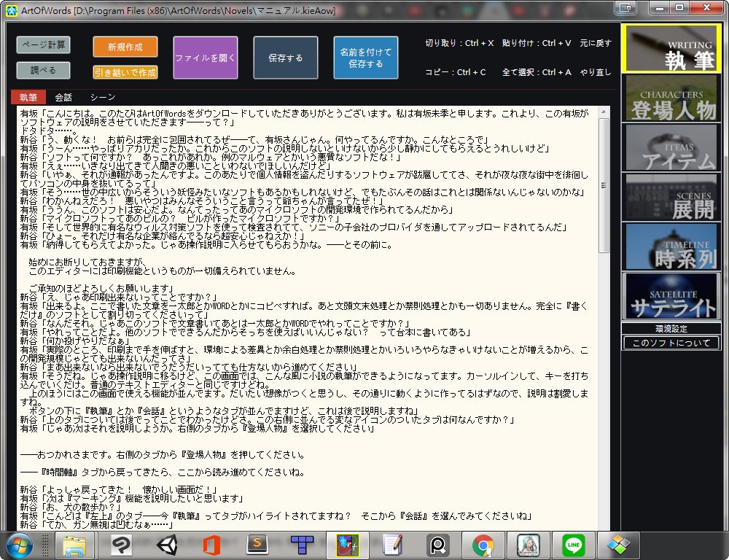Open Unity from the taskbar

166,545
